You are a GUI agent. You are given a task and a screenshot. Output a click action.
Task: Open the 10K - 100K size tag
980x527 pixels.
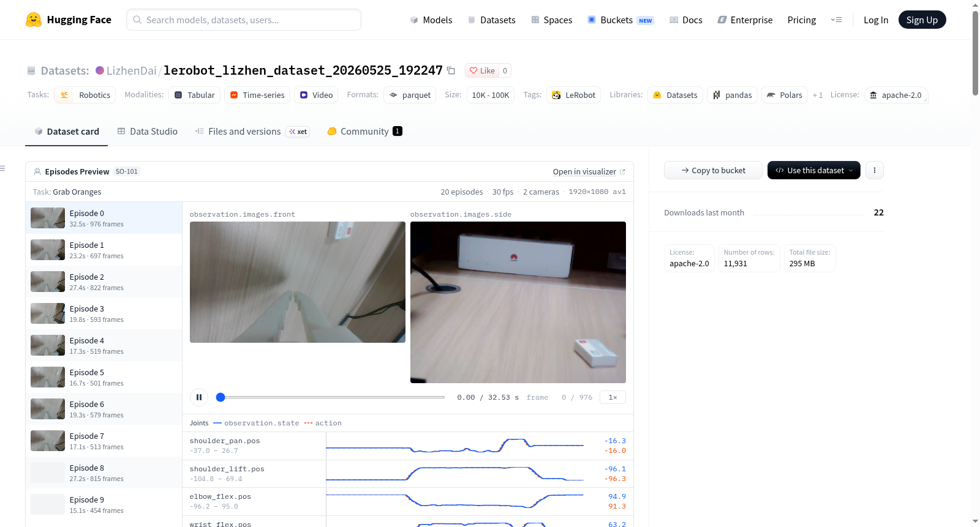[x=491, y=95]
